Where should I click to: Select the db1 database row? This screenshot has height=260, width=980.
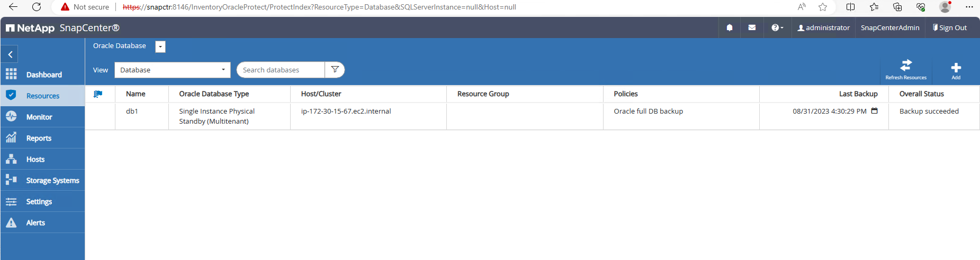532,116
